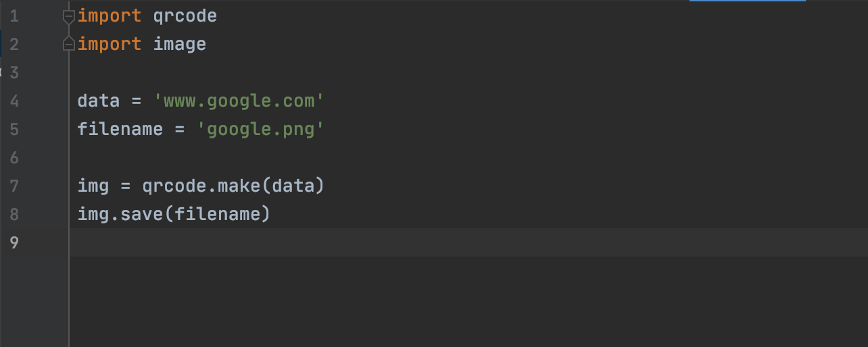Viewport: 868px width, 347px height.
Task: Click the import keyword on line 1
Action: pos(110,16)
